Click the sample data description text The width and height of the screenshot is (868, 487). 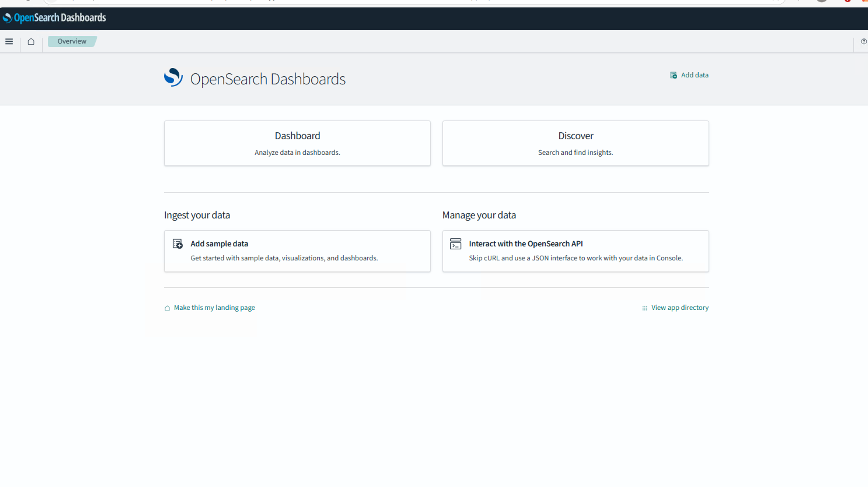coord(284,258)
